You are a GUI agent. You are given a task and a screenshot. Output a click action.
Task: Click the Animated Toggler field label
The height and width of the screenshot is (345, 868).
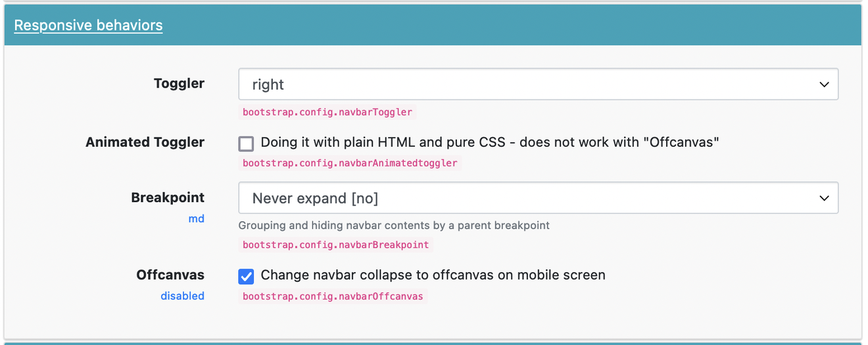[145, 142]
